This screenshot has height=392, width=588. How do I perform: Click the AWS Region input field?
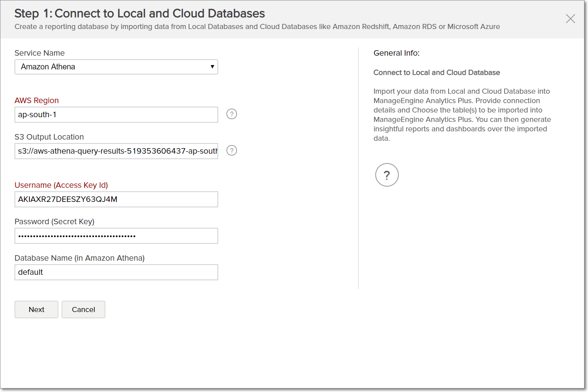[116, 114]
